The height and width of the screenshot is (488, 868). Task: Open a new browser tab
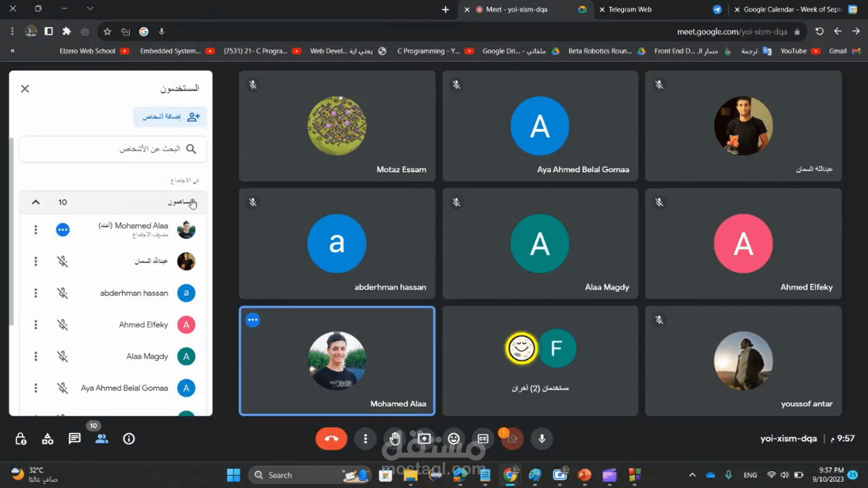click(x=446, y=9)
